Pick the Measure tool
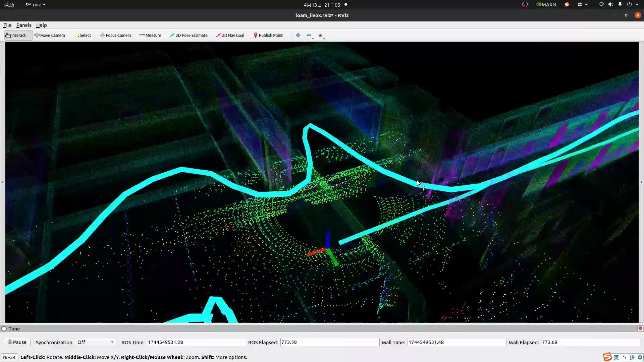Image resolution: width=644 pixels, height=362 pixels. click(x=150, y=35)
